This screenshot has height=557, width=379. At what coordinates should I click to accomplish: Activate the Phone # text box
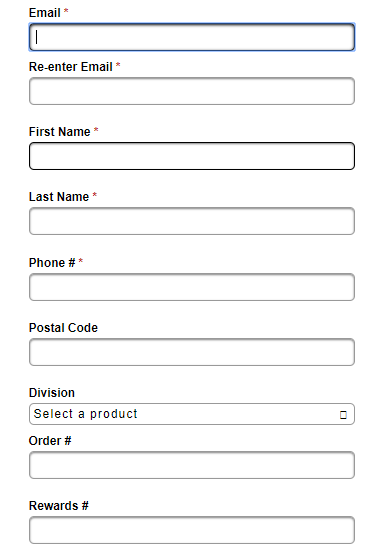point(192,287)
